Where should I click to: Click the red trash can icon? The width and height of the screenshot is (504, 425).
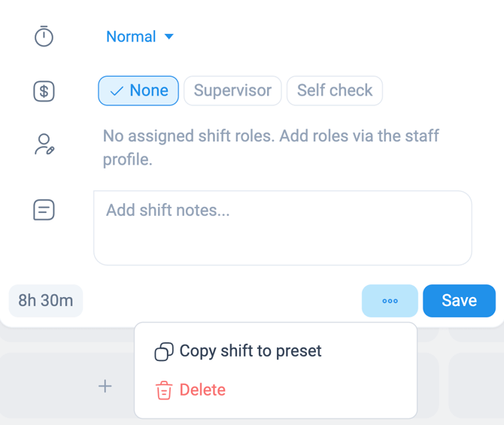164,390
